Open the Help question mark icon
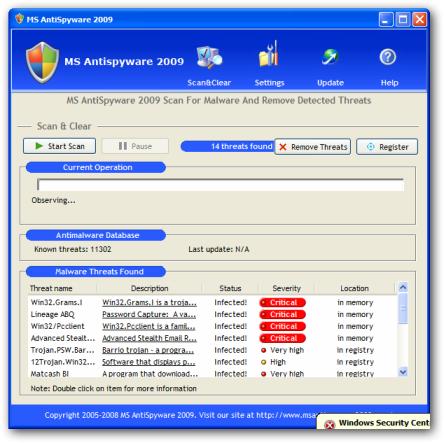 click(x=388, y=57)
